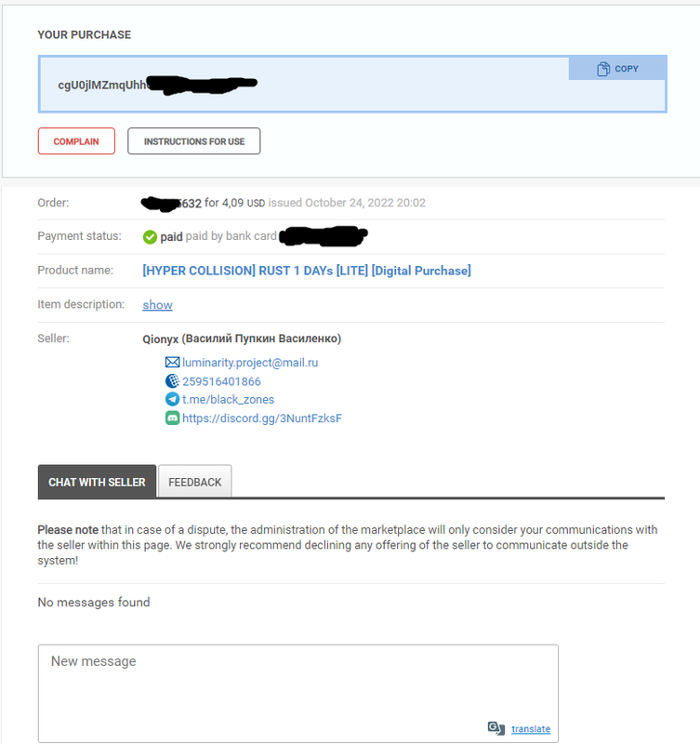Viewport: 700px width, 744px height.
Task: Click the envelope email icon
Action: coord(172,363)
